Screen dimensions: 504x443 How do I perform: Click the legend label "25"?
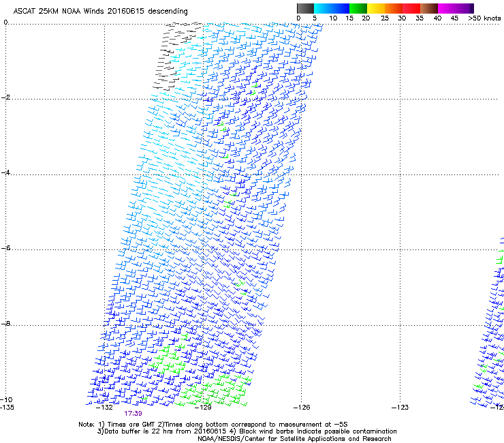click(385, 18)
